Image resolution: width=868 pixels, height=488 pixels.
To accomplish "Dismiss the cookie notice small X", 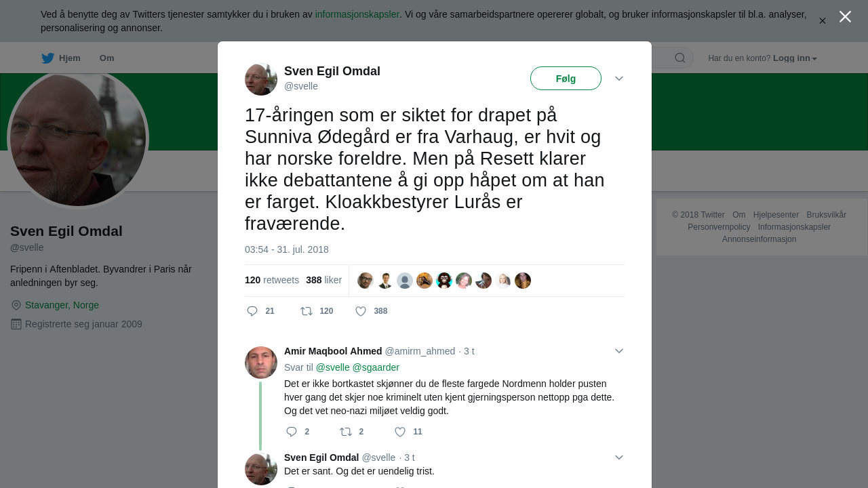I will [x=823, y=21].
